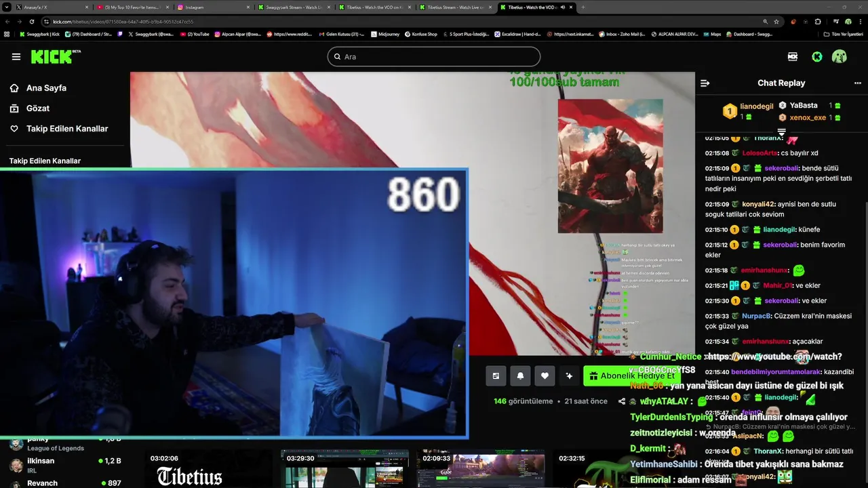
Task: Click xenox_exe in the gift leaderboard
Action: [x=808, y=118]
